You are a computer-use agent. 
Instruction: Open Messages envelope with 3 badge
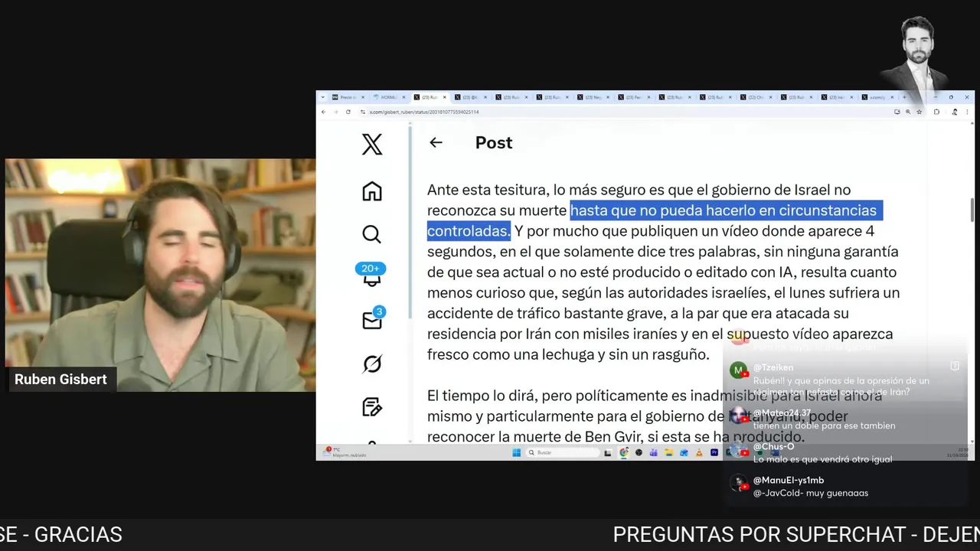click(x=373, y=319)
